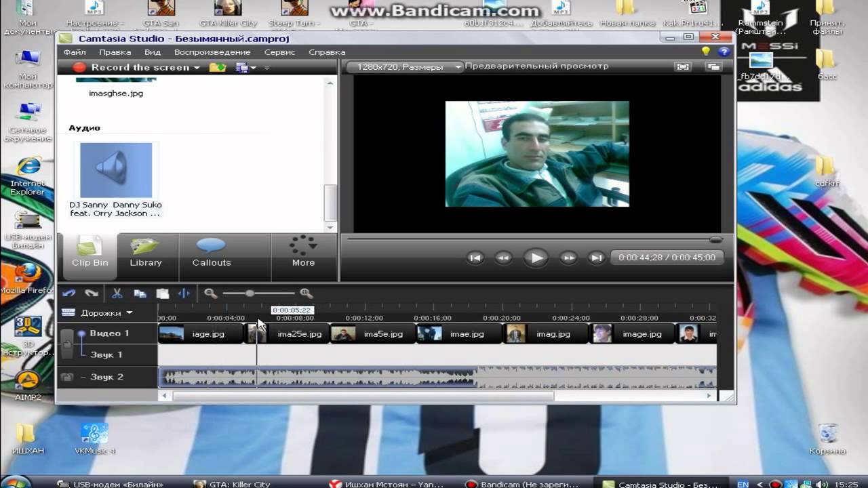Click the Import media folder icon
Screen dimensions: 868x488
[x=218, y=67]
